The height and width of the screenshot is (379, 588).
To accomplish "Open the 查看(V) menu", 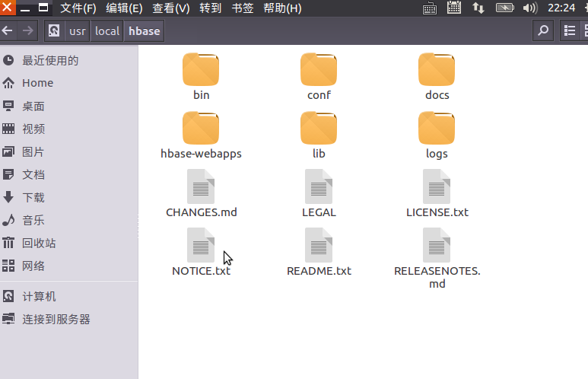I will 171,8.
